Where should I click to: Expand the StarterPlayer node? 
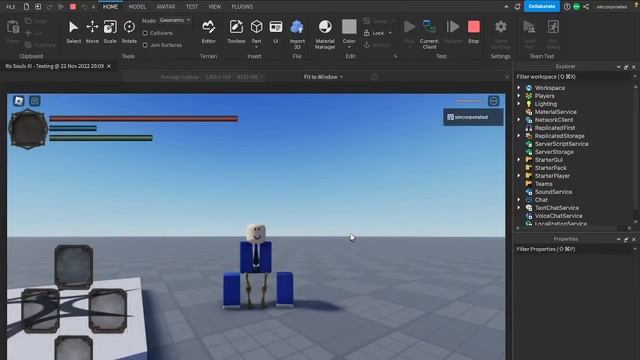coord(519,176)
